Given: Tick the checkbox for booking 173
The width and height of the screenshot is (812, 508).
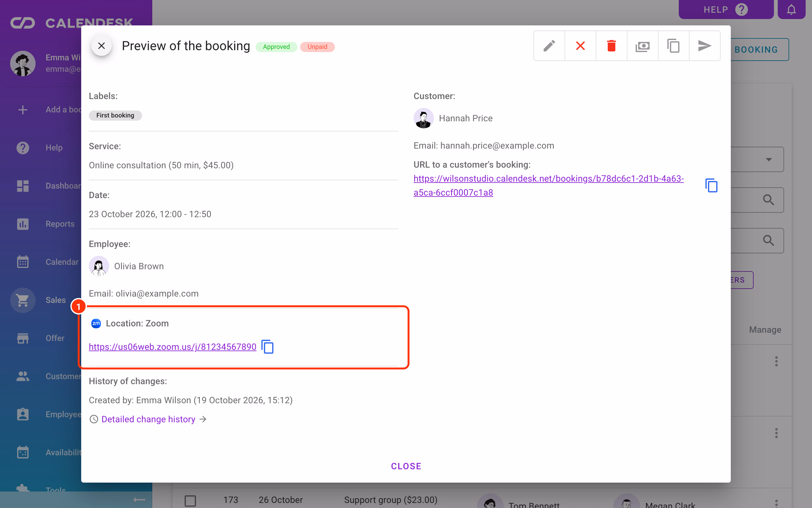Looking at the screenshot, I should tap(190, 500).
